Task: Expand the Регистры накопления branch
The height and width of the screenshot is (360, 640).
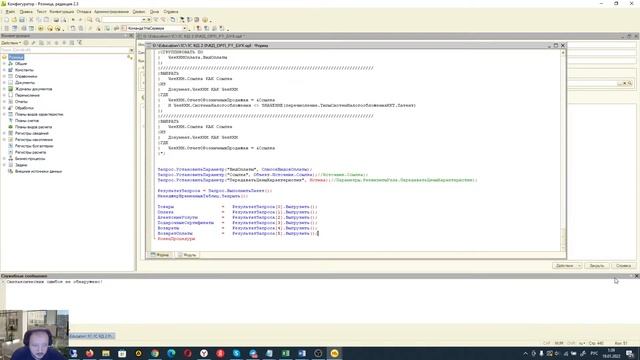Action: (x=4, y=140)
